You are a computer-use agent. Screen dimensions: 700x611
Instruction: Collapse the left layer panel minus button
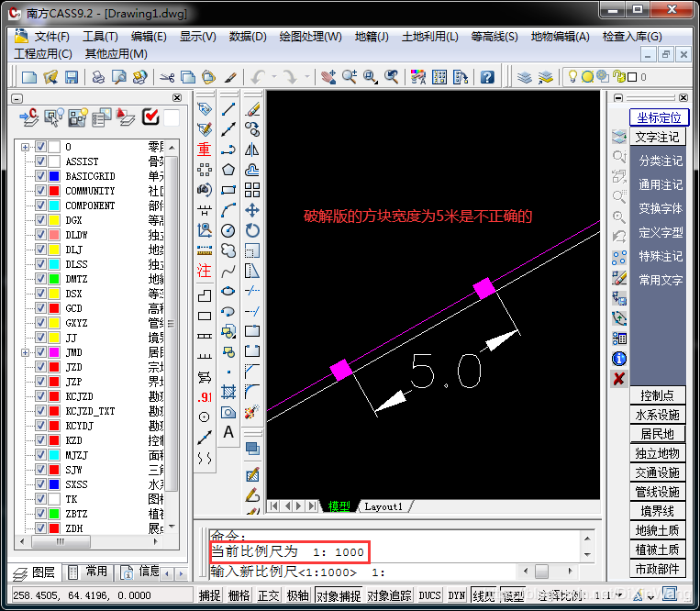(17, 98)
